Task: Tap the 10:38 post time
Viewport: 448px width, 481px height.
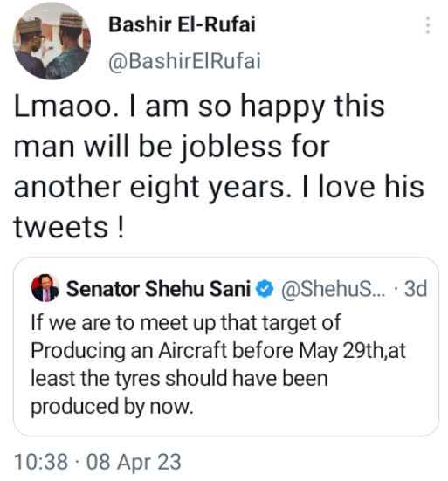Action: tap(41, 462)
